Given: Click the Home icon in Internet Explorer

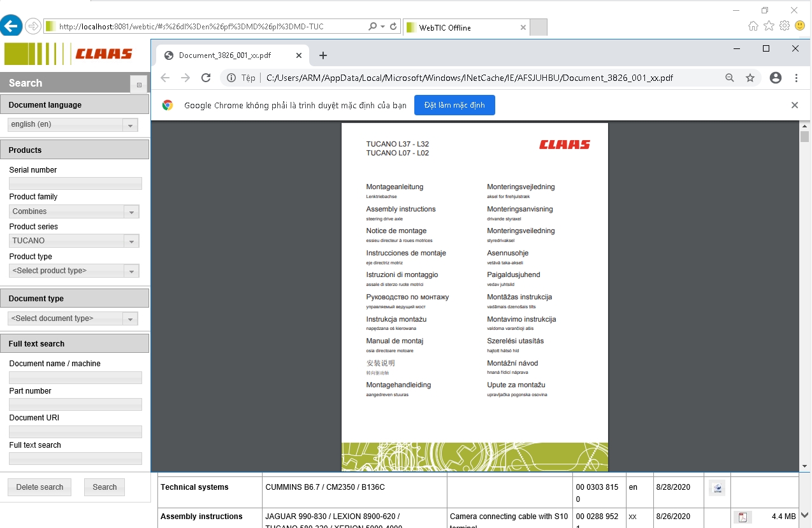Looking at the screenshot, I should [x=753, y=25].
